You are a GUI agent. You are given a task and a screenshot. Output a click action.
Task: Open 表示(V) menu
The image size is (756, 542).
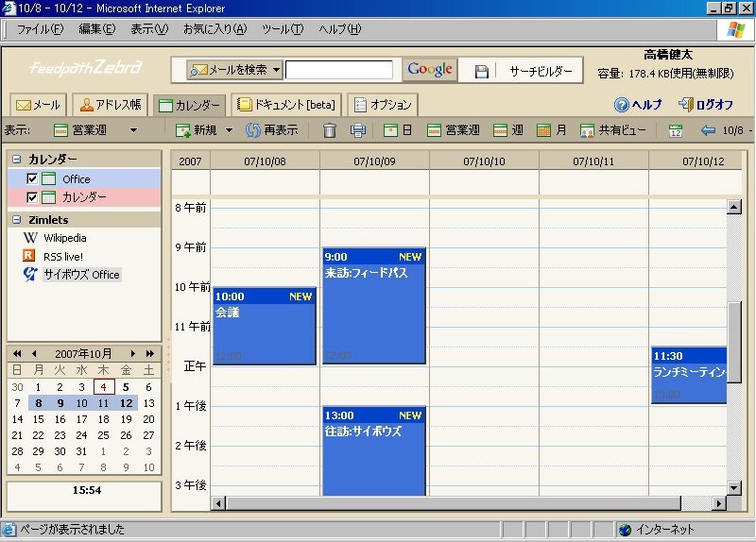149,29
